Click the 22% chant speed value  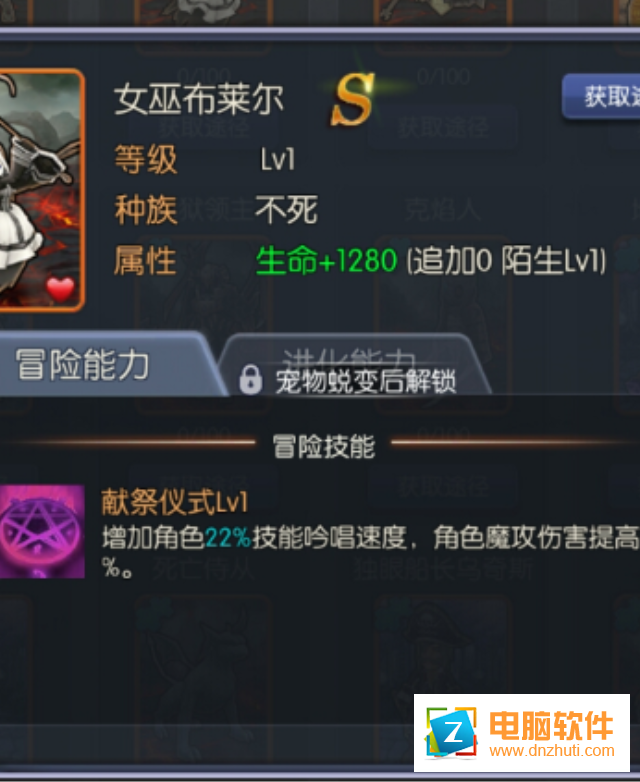coord(227,538)
